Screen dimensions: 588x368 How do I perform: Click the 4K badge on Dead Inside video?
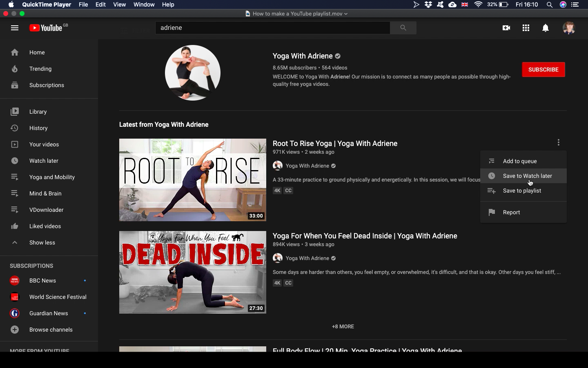click(277, 283)
